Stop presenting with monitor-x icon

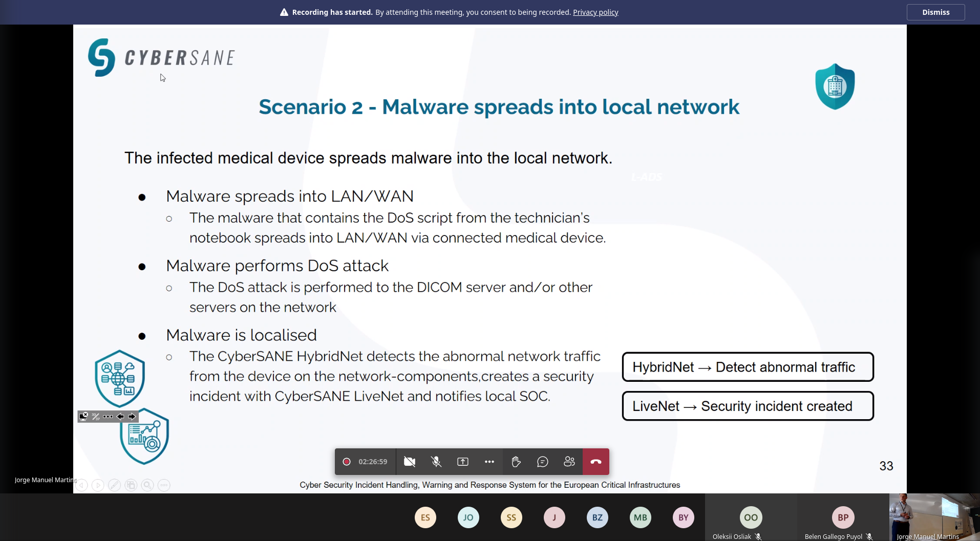tap(83, 416)
